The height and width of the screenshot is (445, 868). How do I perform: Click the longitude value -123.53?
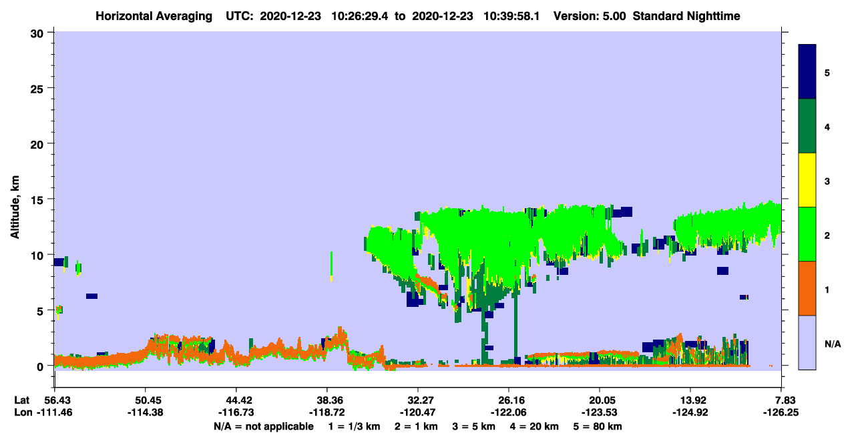[x=600, y=412]
